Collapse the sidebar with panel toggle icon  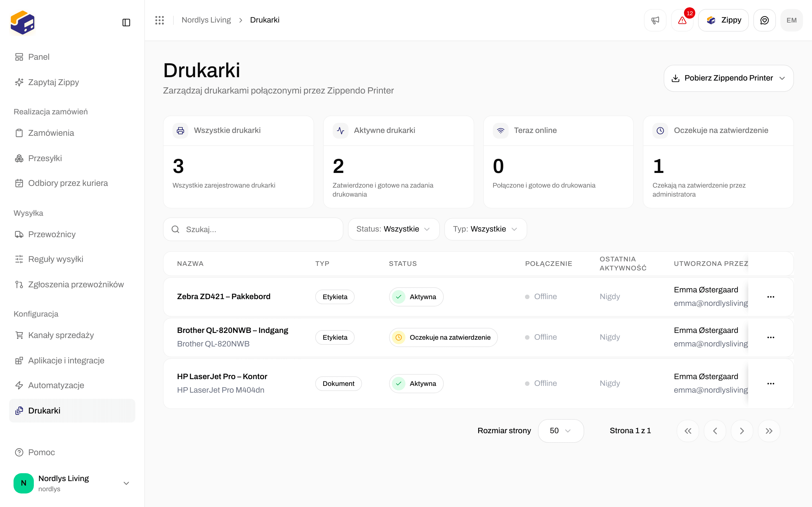[x=126, y=23]
